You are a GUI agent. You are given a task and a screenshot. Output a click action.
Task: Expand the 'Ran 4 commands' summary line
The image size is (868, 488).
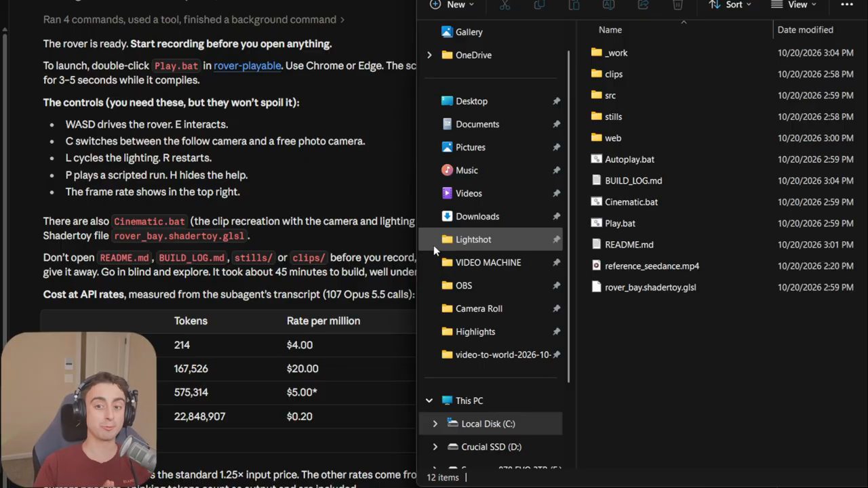coord(194,20)
